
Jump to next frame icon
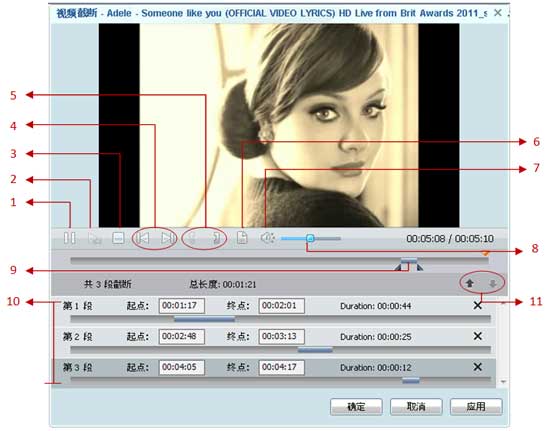click(168, 238)
